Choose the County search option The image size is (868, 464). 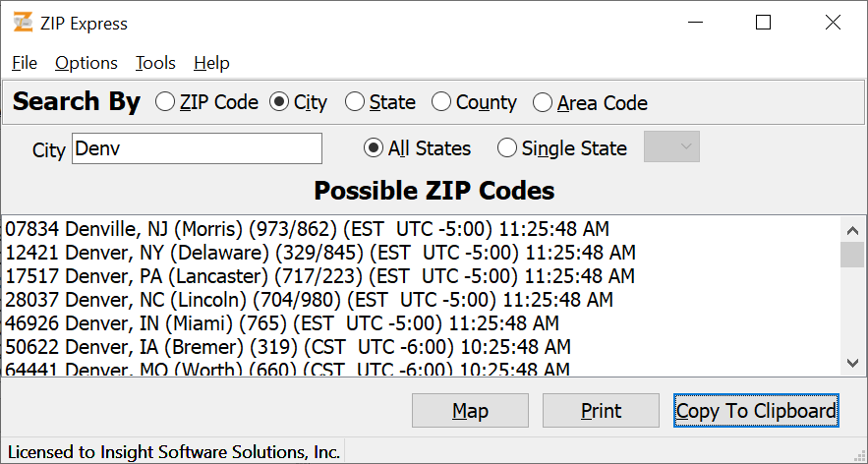(x=441, y=102)
